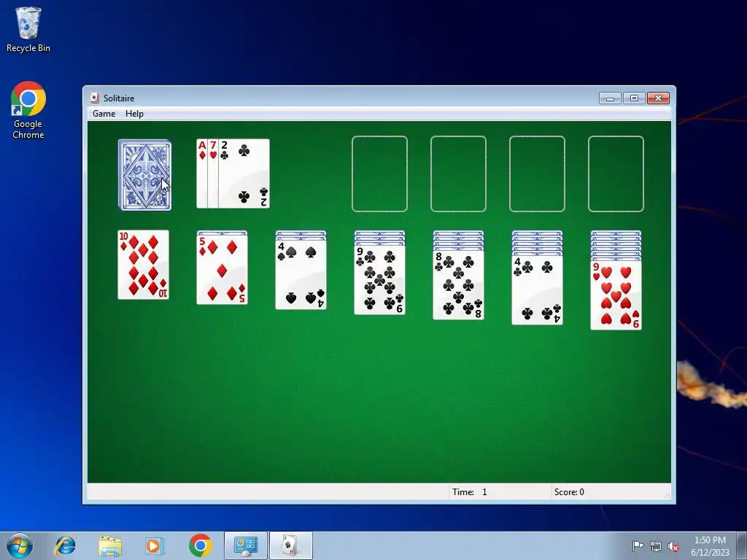This screenshot has width=747, height=560.
Task: Click the Solitaire taskbar button
Action: coord(291,545)
